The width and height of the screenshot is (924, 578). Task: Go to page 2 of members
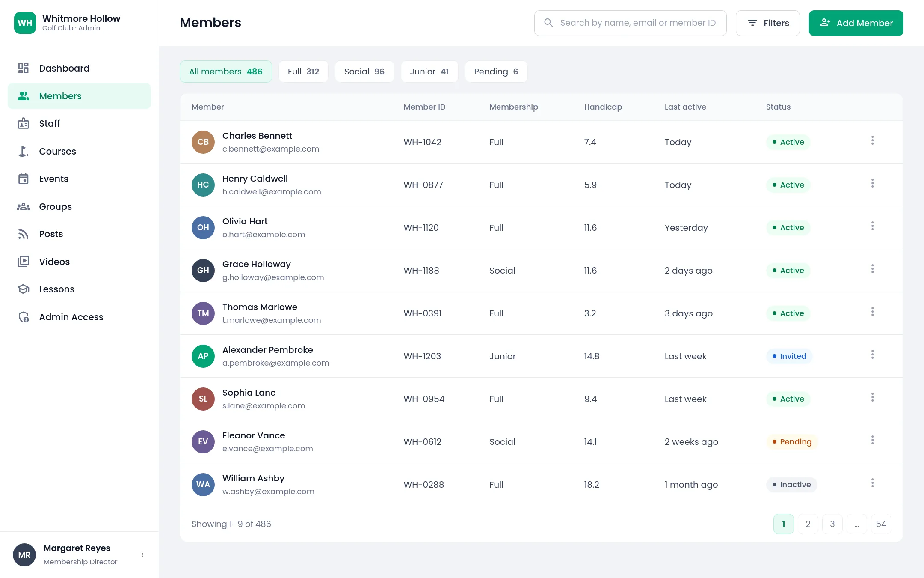coord(808,524)
